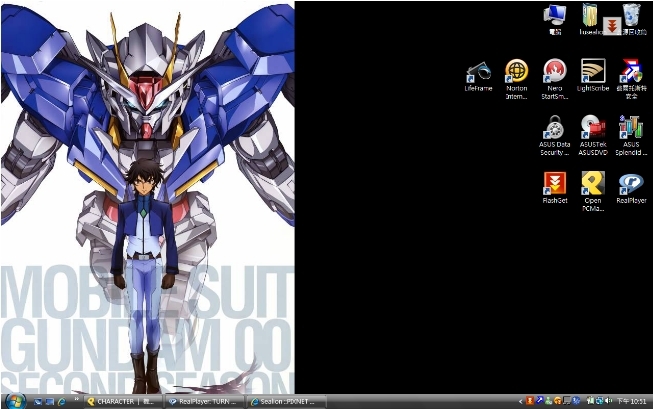The height and width of the screenshot is (409, 653).
Task: Select the ASUS Splendid shortcut
Action: coord(631,135)
